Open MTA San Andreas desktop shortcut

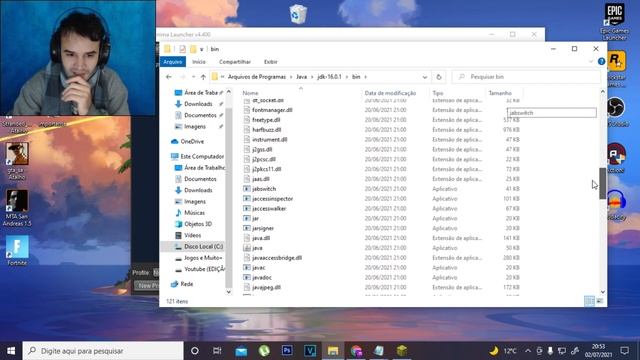tap(17, 208)
